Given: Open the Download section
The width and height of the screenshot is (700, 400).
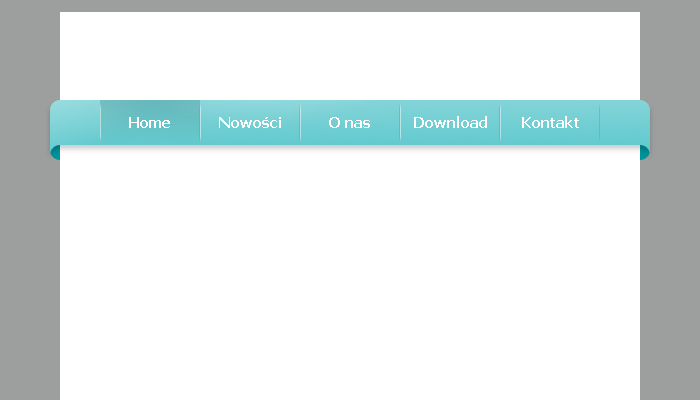Looking at the screenshot, I should [450, 122].
